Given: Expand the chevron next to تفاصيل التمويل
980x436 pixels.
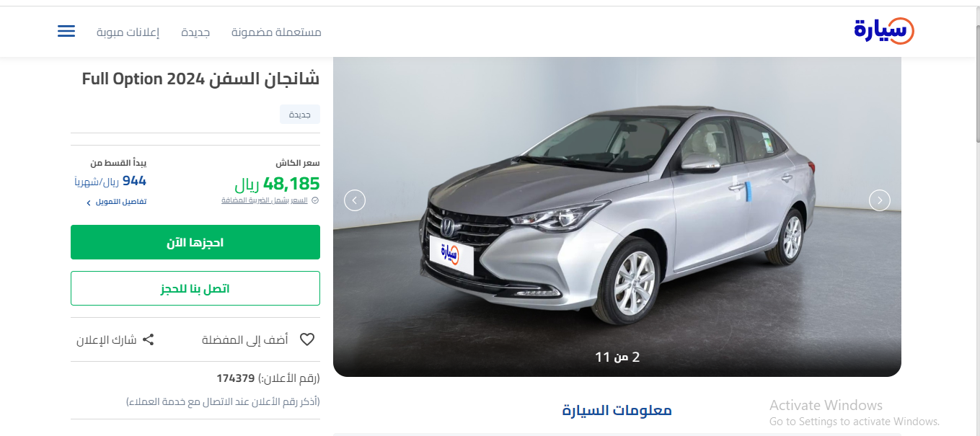Looking at the screenshot, I should click(x=89, y=203).
